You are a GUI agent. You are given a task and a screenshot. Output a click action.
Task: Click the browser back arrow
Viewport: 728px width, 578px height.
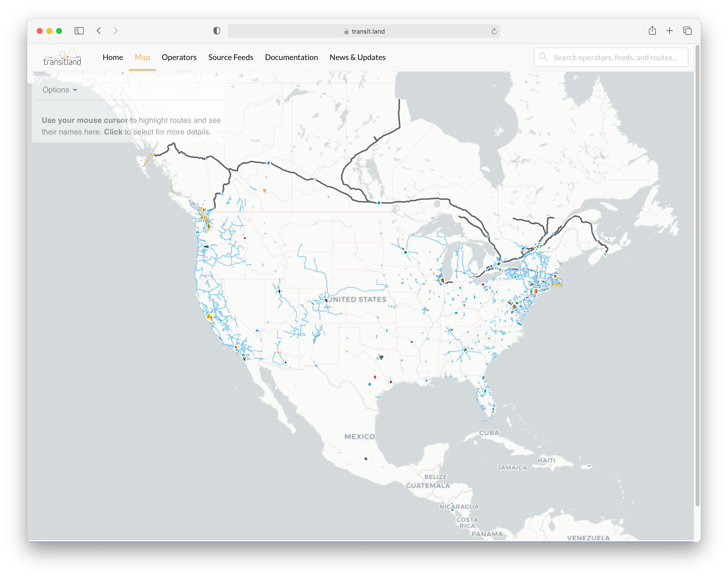coord(99,31)
